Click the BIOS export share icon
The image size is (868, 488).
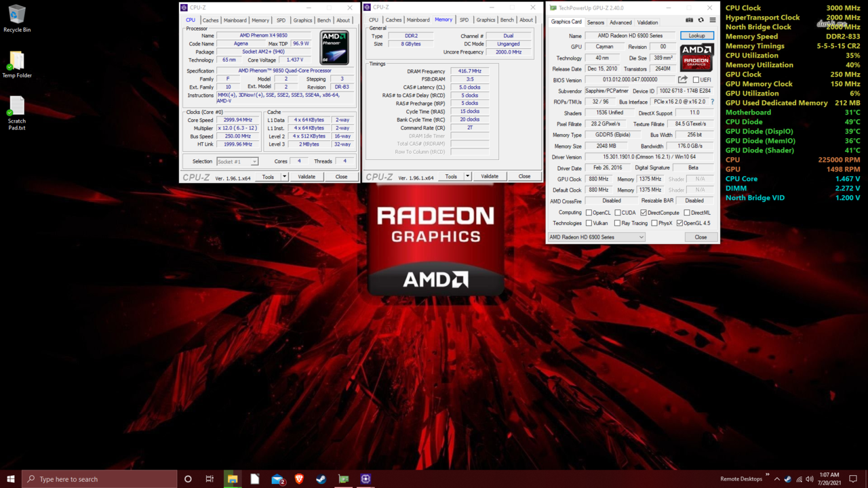point(683,80)
